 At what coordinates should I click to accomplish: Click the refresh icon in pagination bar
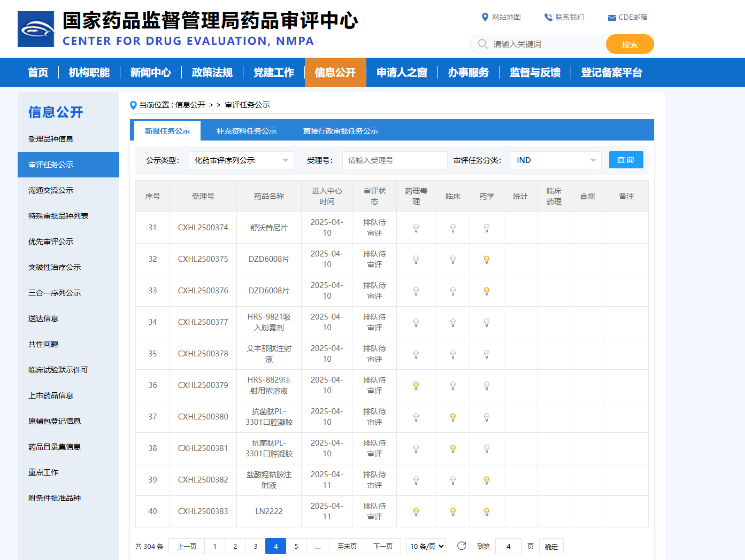pos(462,546)
